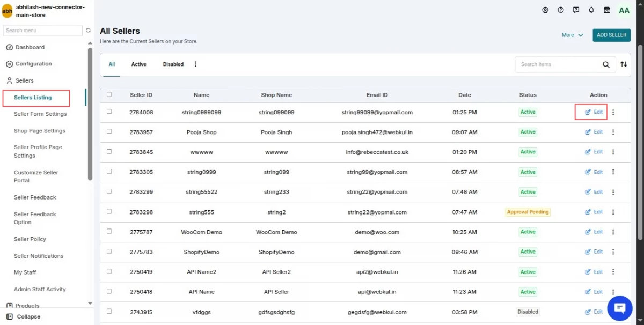Screen dimensions: 644x325
Task: Edit the API Name2 seller
Action: pos(594,272)
